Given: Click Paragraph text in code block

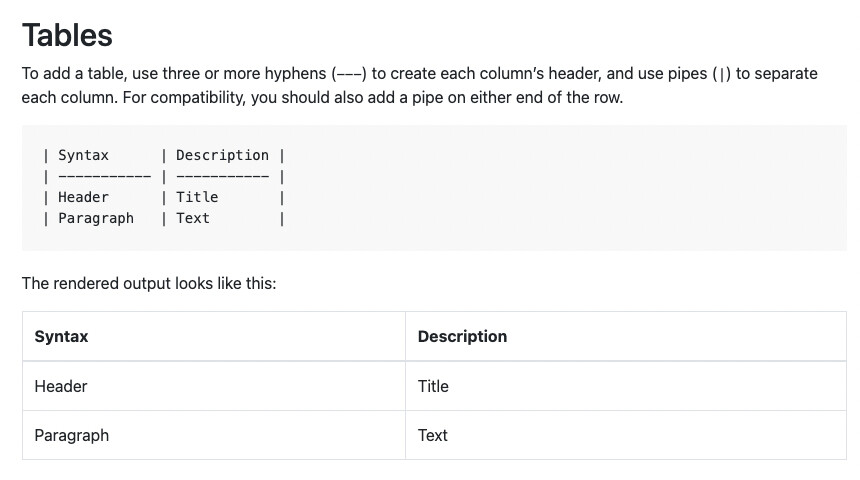Looking at the screenshot, I should pos(96,218).
